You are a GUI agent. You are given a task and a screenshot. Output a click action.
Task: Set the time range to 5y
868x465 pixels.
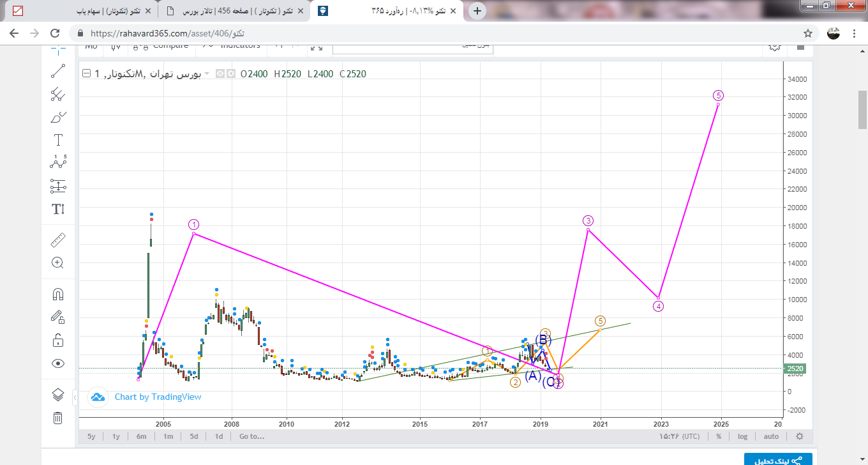pos(91,436)
